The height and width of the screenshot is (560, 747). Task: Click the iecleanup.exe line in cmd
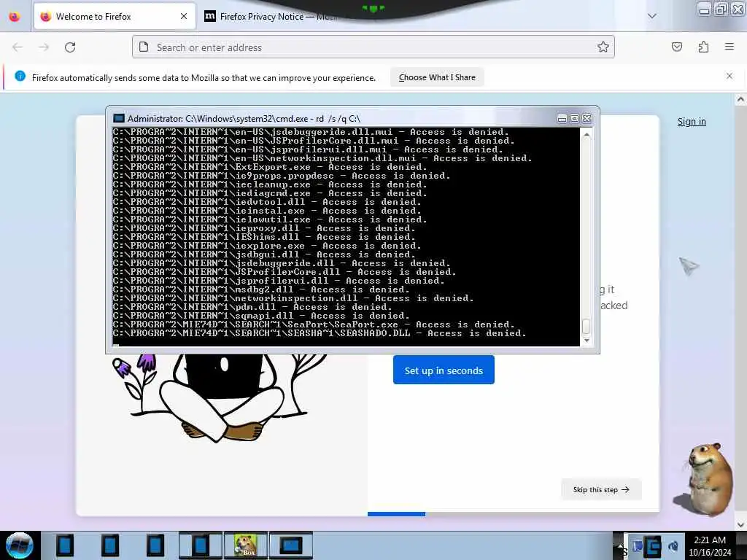coord(270,184)
